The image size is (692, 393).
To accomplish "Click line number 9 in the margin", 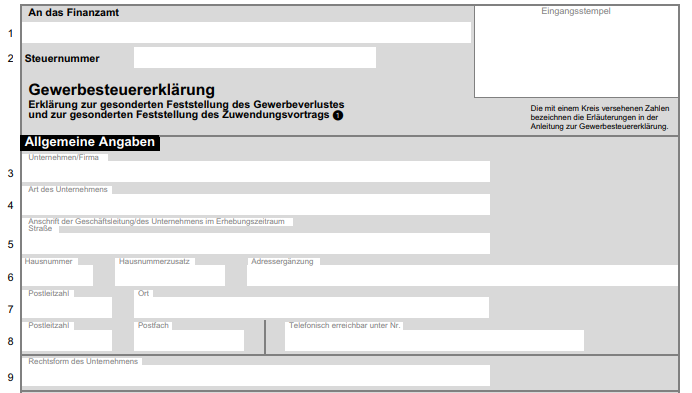I will [11, 378].
